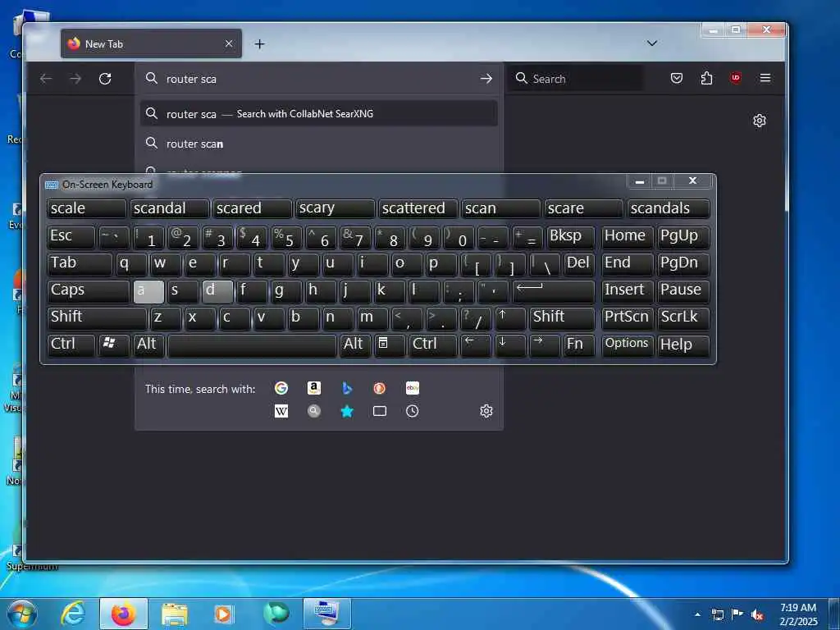Click the Esc key
The height and width of the screenshot is (630, 840).
pos(71,237)
